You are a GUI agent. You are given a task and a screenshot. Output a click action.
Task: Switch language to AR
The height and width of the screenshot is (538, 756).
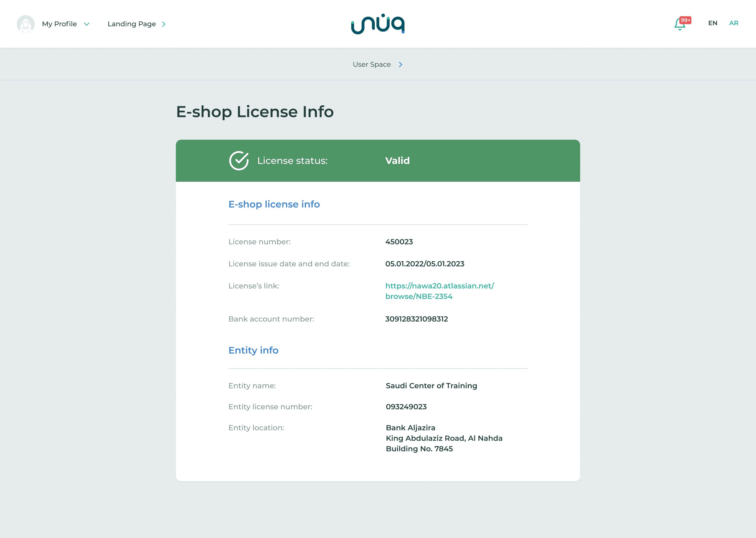[733, 23]
